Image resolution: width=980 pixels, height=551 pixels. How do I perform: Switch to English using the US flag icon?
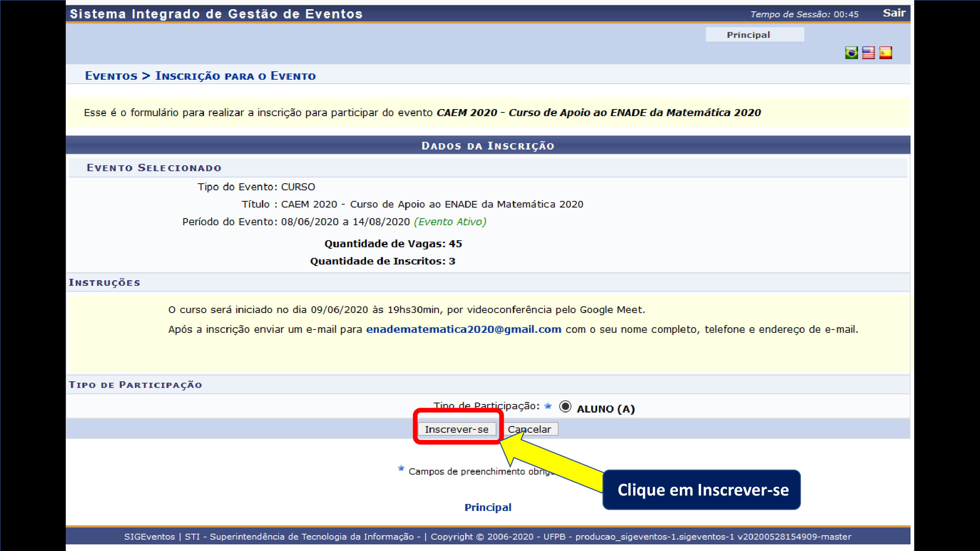click(869, 53)
